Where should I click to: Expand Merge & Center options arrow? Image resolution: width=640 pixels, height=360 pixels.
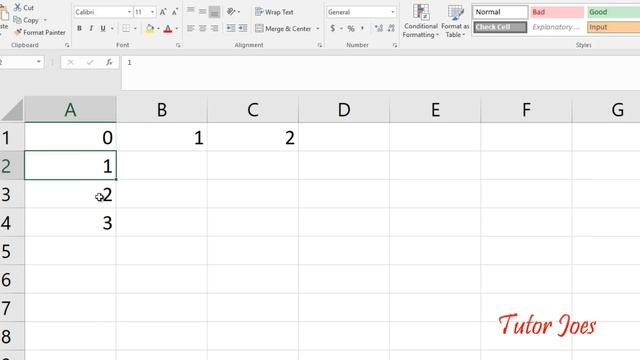pos(318,29)
